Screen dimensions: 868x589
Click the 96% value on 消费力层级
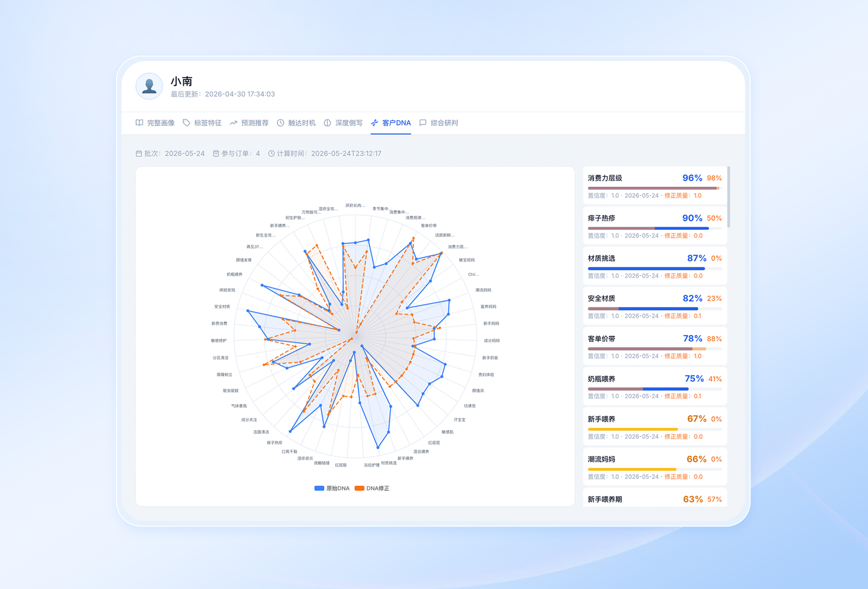click(x=692, y=178)
